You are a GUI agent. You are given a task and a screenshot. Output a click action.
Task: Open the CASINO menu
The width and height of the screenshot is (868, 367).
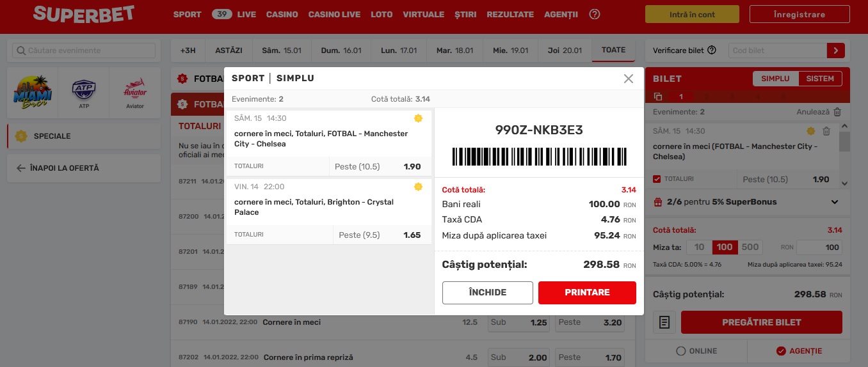pyautogui.click(x=282, y=14)
